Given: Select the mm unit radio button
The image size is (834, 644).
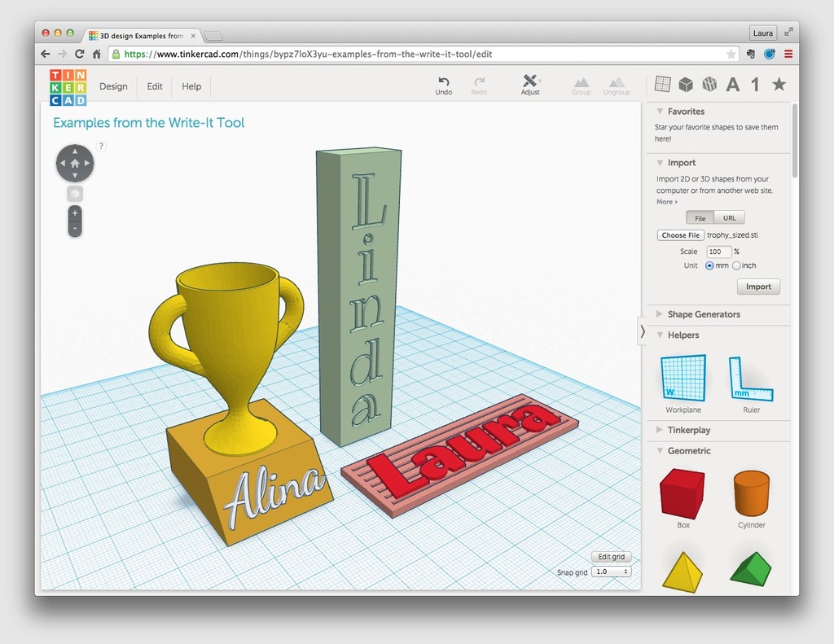Looking at the screenshot, I should point(709,265).
